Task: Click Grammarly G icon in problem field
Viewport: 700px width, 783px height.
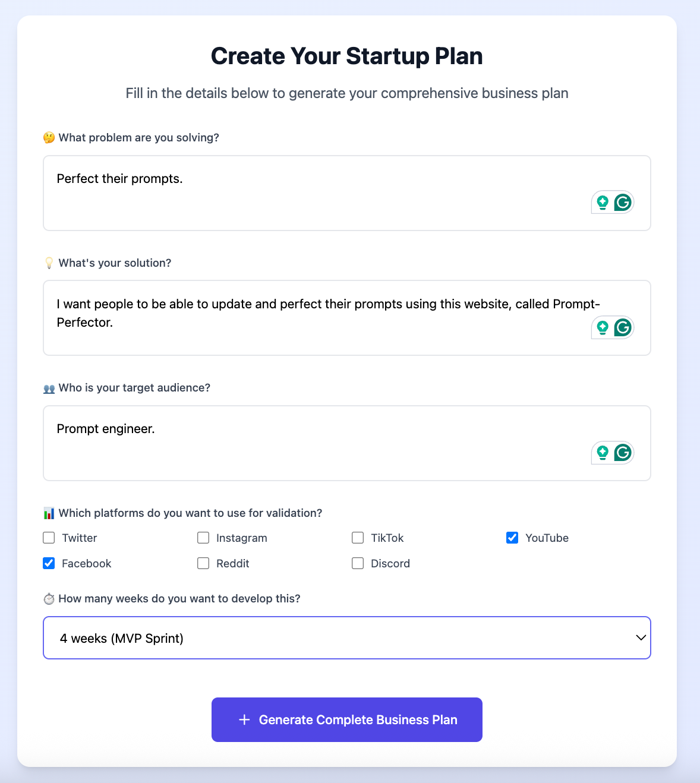Action: tap(622, 203)
